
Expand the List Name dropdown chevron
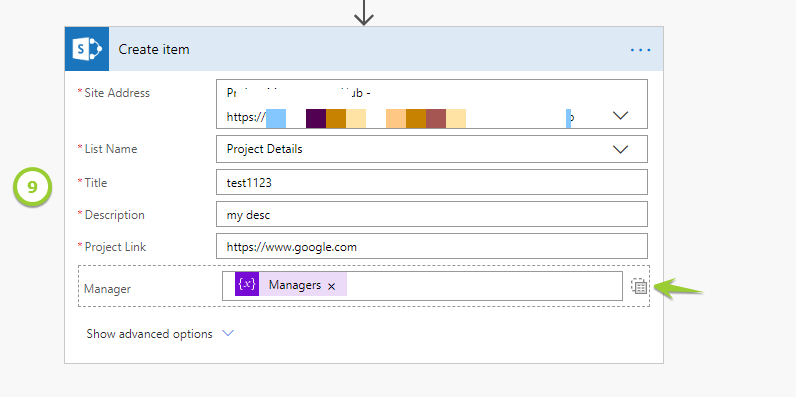620,149
